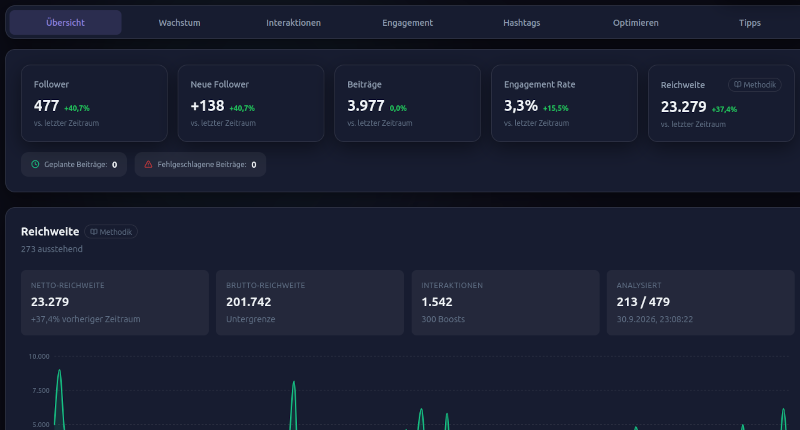
Task: Select the Geplante Beiträge chip
Action: [x=74, y=164]
